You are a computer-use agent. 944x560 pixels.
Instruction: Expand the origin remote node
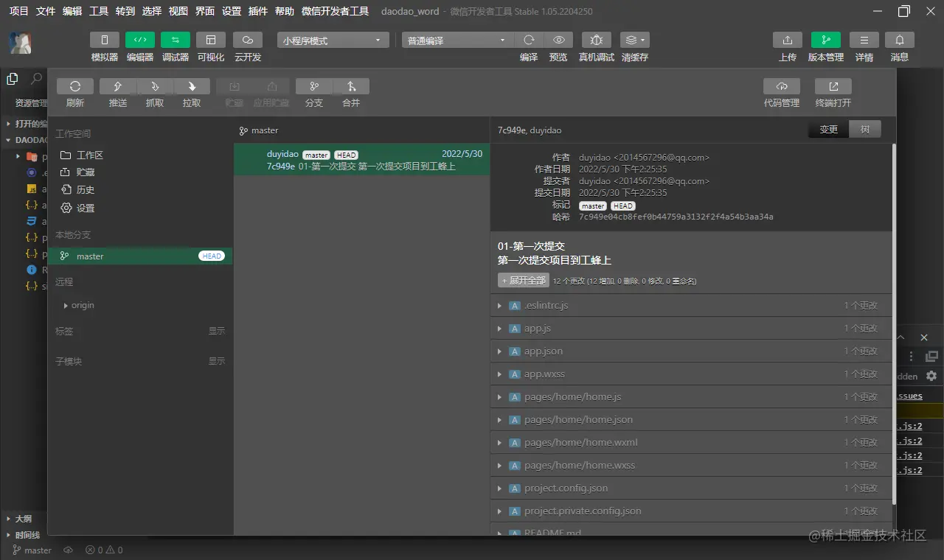[66, 305]
